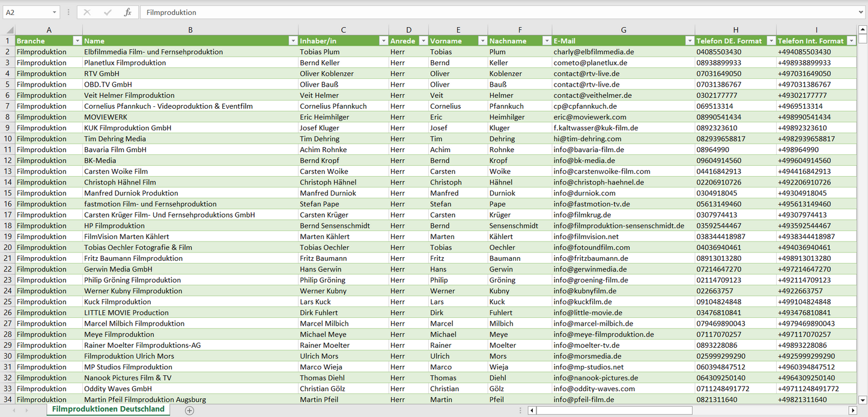The height and width of the screenshot is (417, 868).
Task: Expand the Name Box dropdown arrow
Action: pyautogui.click(x=55, y=12)
